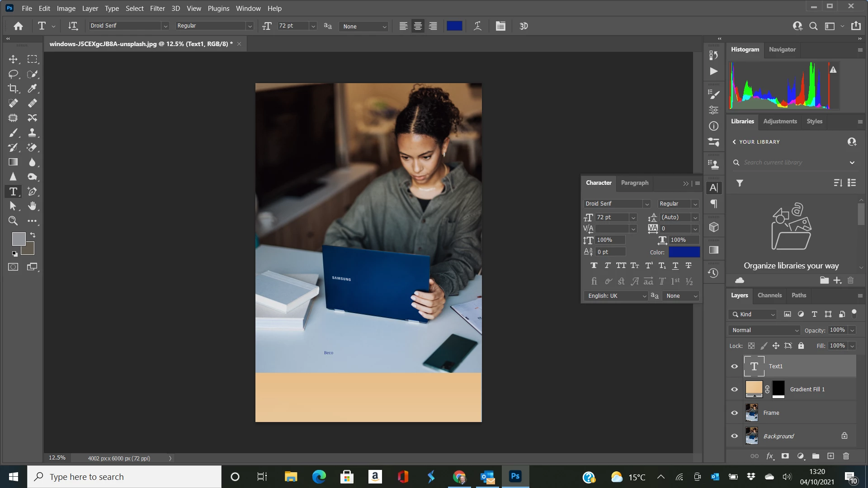
Task: Select the Eyedropper tool
Action: 32,89
